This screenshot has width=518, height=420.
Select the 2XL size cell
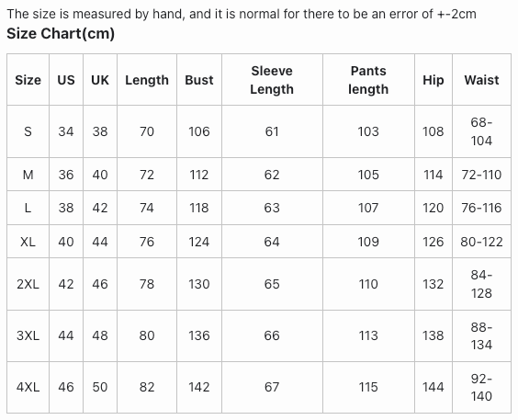(x=28, y=284)
